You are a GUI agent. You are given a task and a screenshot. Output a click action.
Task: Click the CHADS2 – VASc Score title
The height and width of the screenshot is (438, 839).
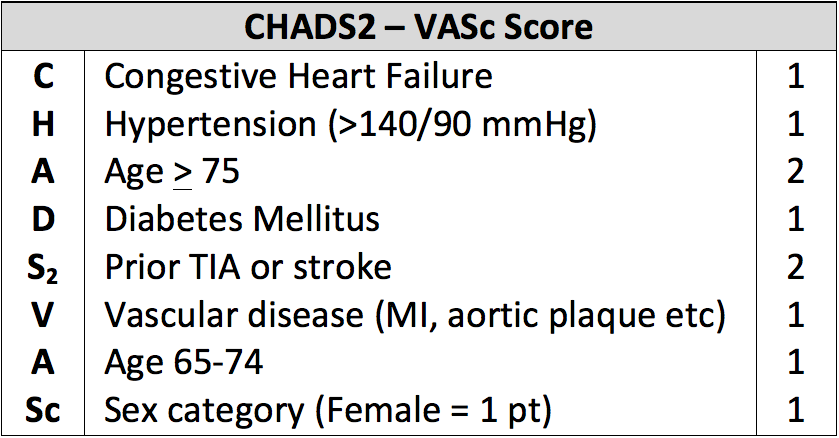click(418, 27)
